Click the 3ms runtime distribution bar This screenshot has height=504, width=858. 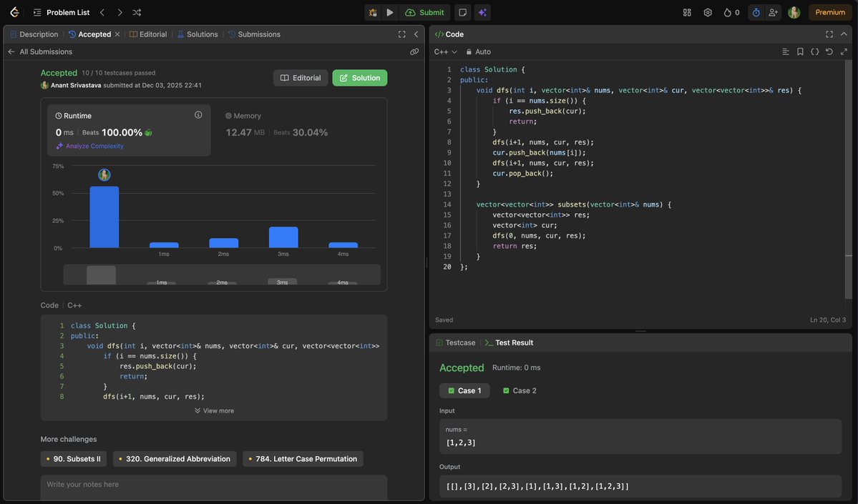point(283,237)
